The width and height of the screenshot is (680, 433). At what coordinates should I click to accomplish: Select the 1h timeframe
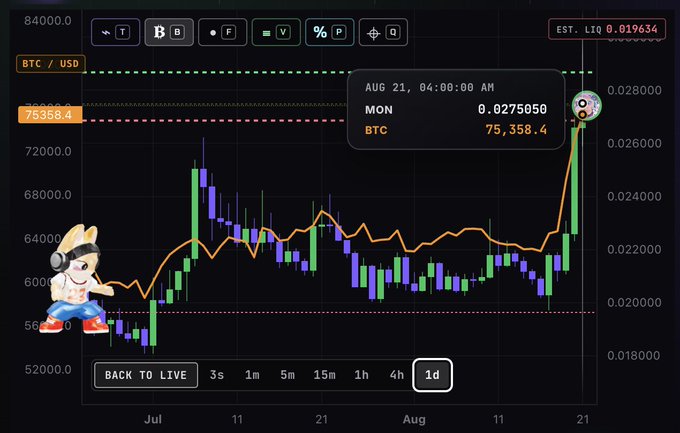(x=361, y=375)
